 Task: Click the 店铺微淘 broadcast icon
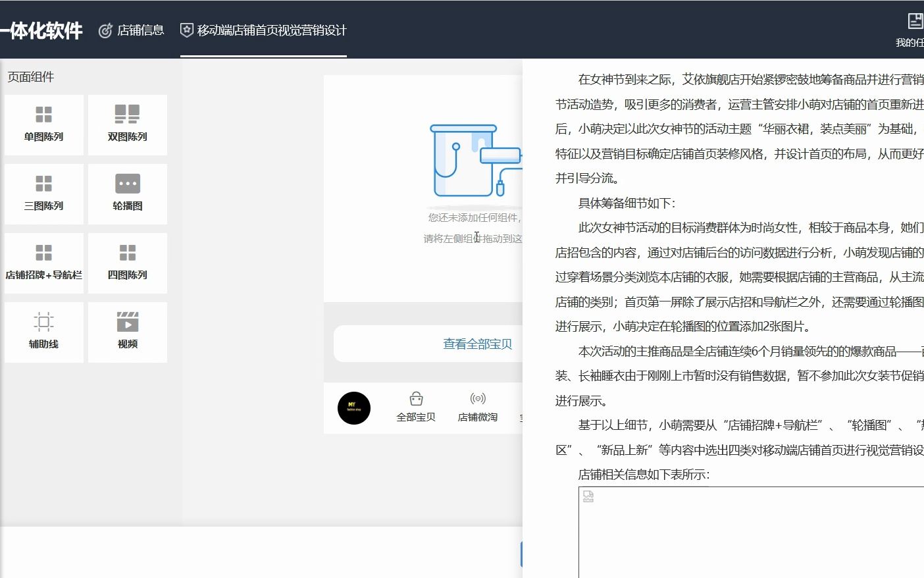[x=477, y=400]
